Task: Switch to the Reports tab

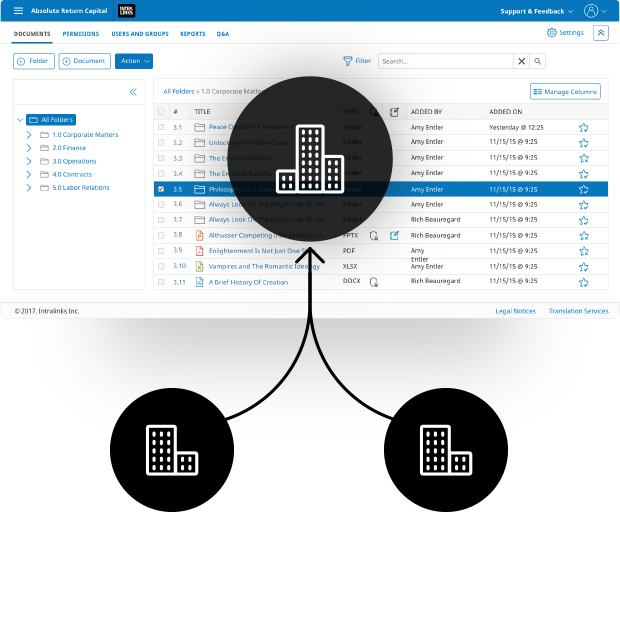Action: (193, 34)
